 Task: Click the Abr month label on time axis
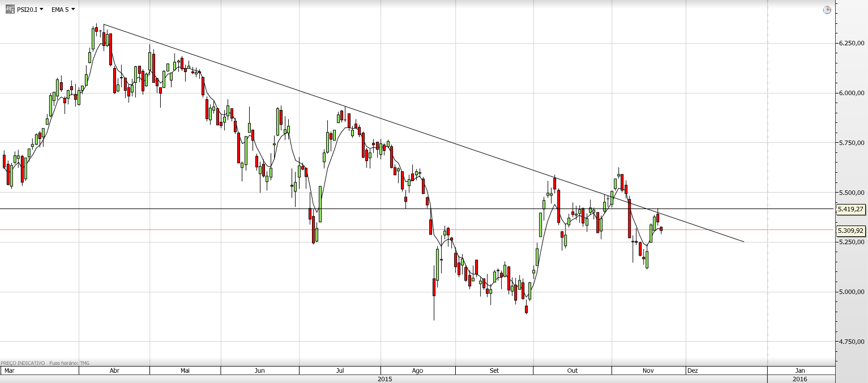pos(114,371)
